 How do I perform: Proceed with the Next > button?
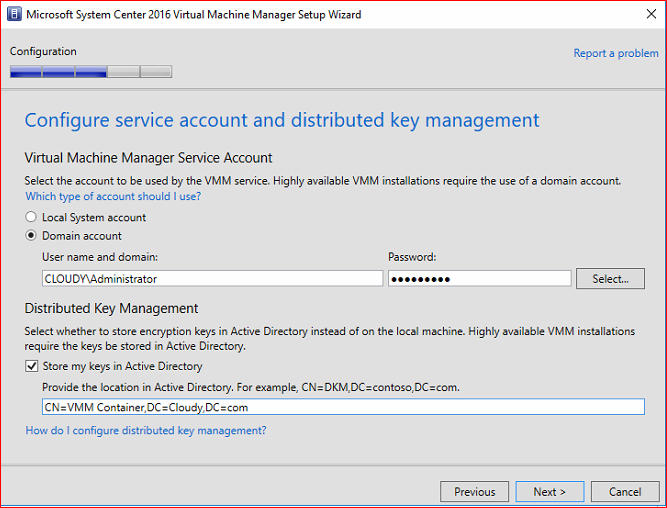tap(550, 491)
